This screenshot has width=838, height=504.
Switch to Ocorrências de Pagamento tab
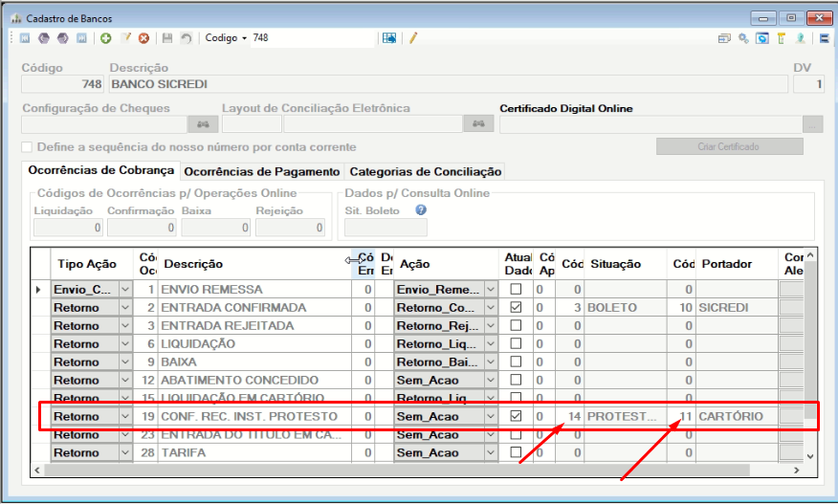[x=262, y=172]
